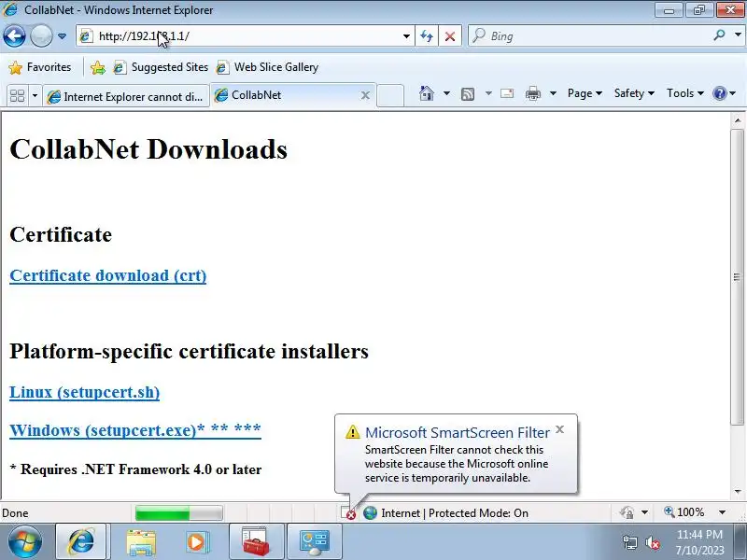747x560 pixels.
Task: Open the Favorites center
Action: (40, 67)
